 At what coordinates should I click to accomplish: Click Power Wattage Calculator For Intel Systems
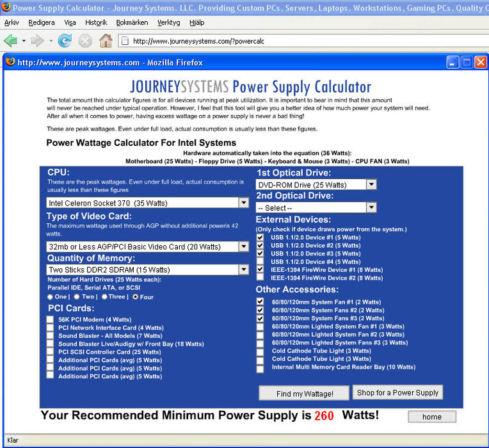[141, 143]
